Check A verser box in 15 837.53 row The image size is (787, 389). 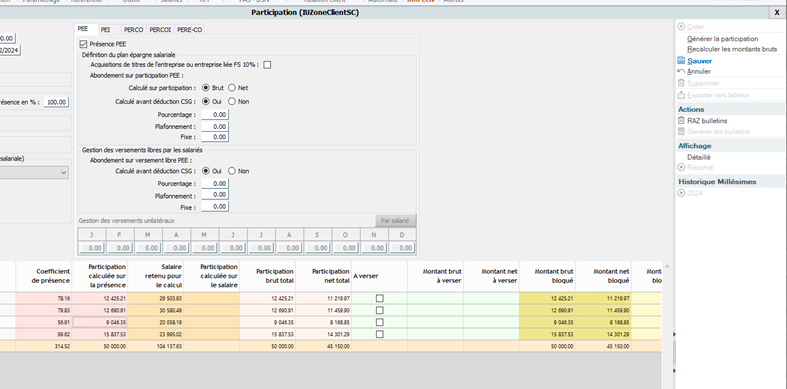379,334
